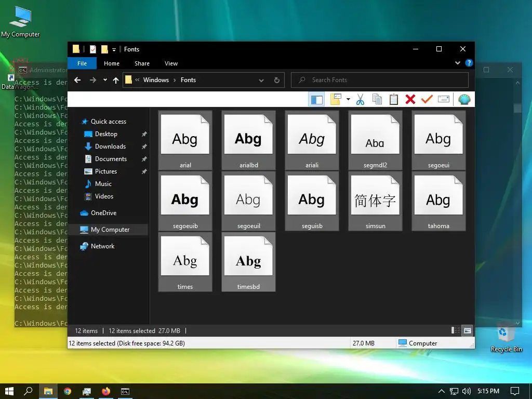
Task: Expand the ribbon with chevron
Action: click(x=457, y=63)
